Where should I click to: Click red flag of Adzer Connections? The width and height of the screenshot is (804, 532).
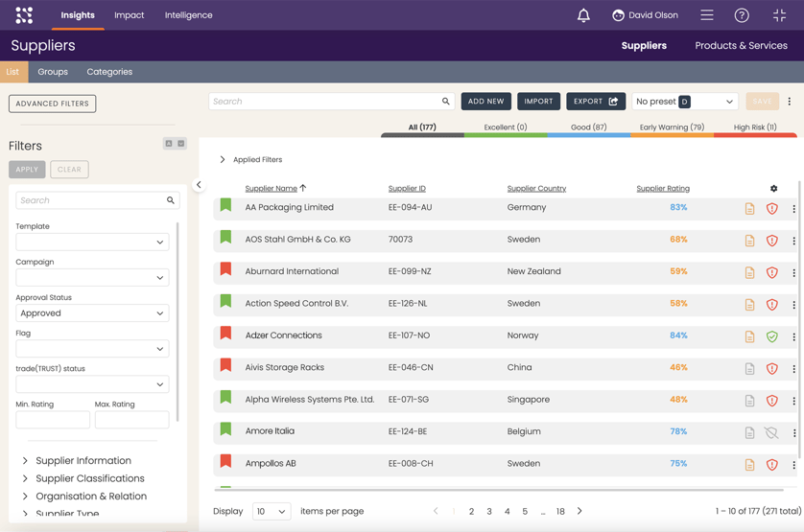click(225, 334)
